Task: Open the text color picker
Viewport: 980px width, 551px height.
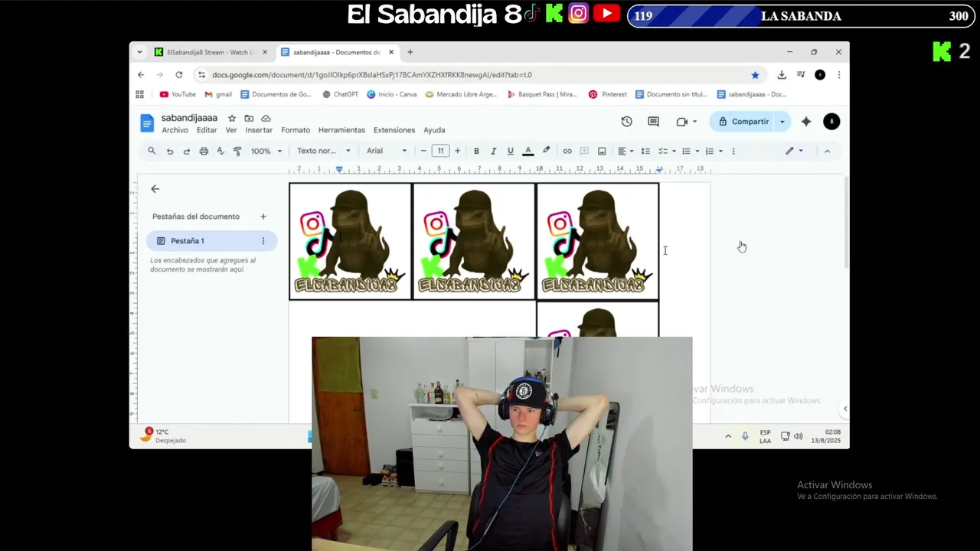Action: [528, 151]
